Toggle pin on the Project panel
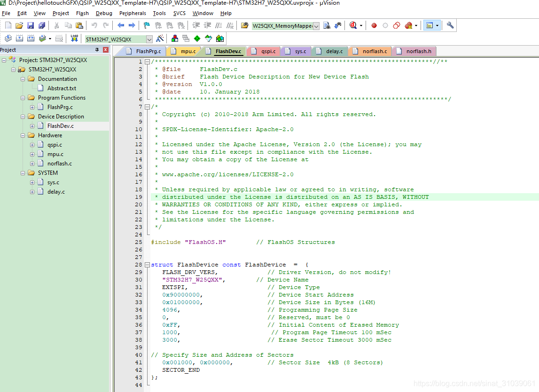Image resolution: width=539 pixels, height=392 pixels. pyautogui.click(x=97, y=50)
